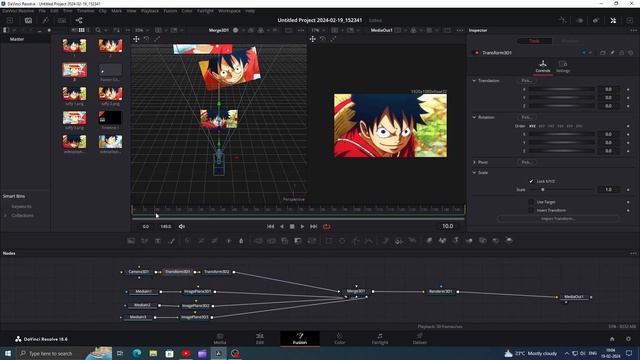Open the Inspector panel options menu dots

[x=633, y=30]
